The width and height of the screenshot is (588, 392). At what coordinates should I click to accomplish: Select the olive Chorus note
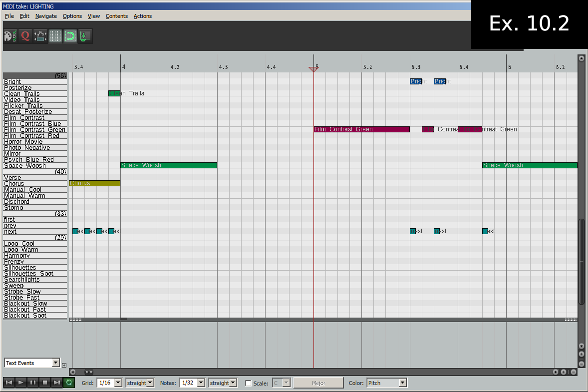[95, 183]
